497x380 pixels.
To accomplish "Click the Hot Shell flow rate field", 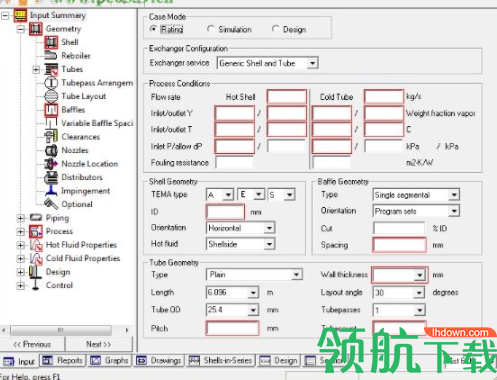I will coord(287,97).
